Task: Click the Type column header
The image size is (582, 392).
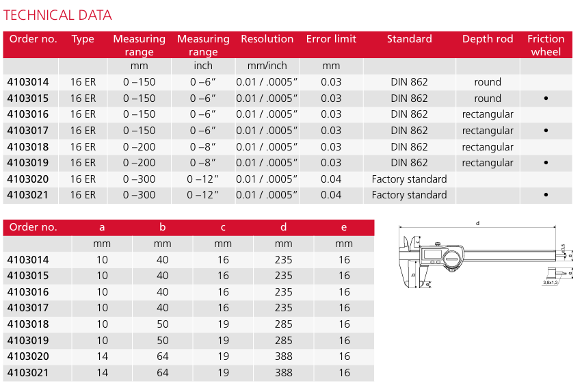Action: pyautogui.click(x=83, y=39)
